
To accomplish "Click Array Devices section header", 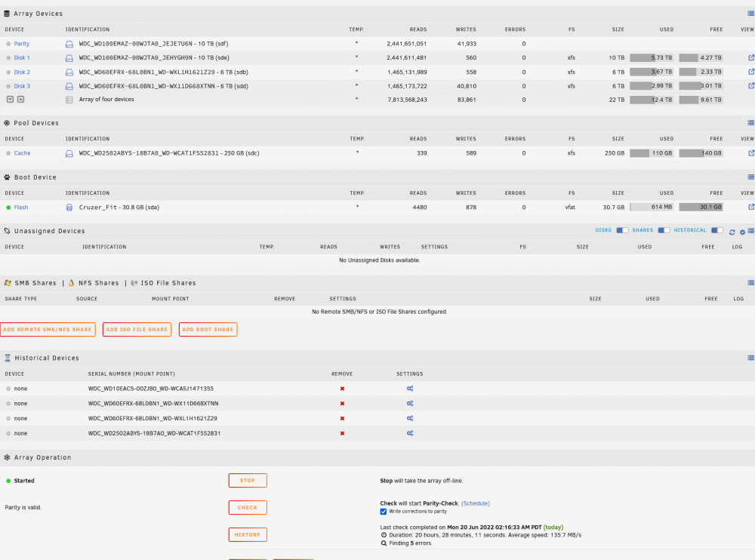I will coord(38,14).
